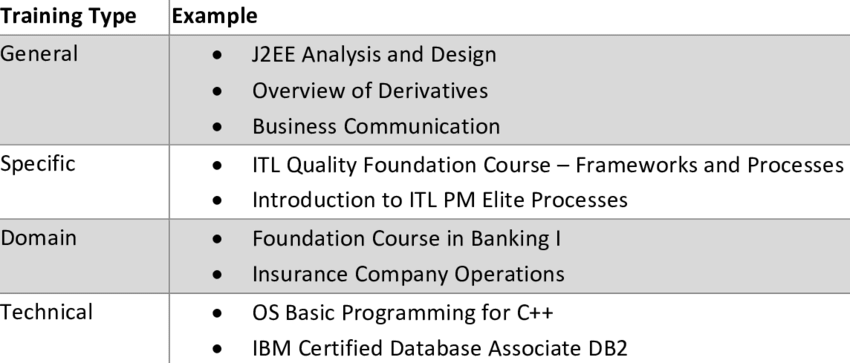Select Overview of Derivatives text

click(x=370, y=90)
